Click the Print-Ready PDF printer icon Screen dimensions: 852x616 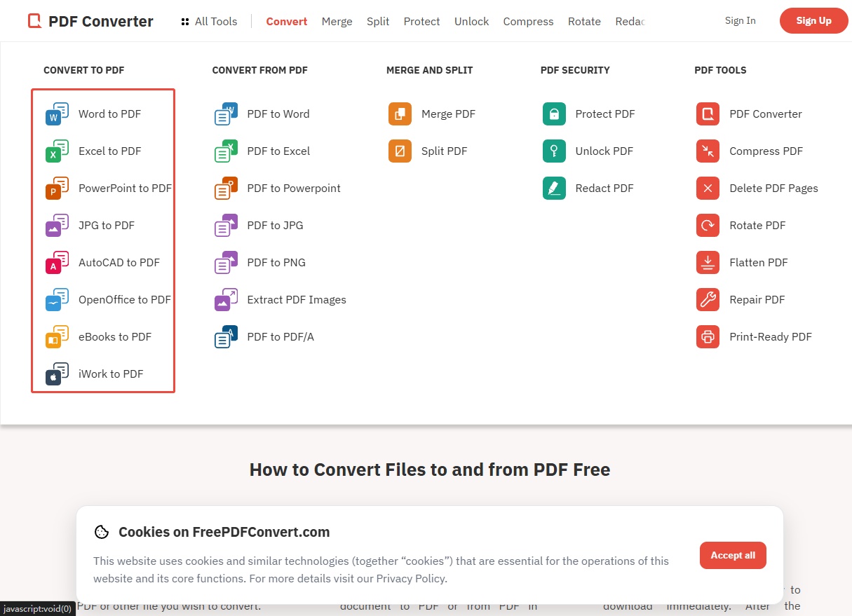point(708,336)
